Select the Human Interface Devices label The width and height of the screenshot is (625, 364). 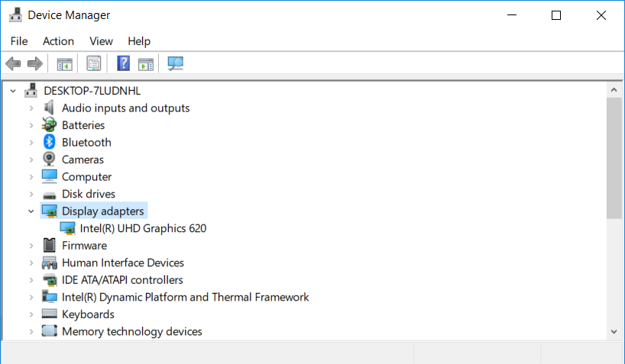tap(123, 263)
